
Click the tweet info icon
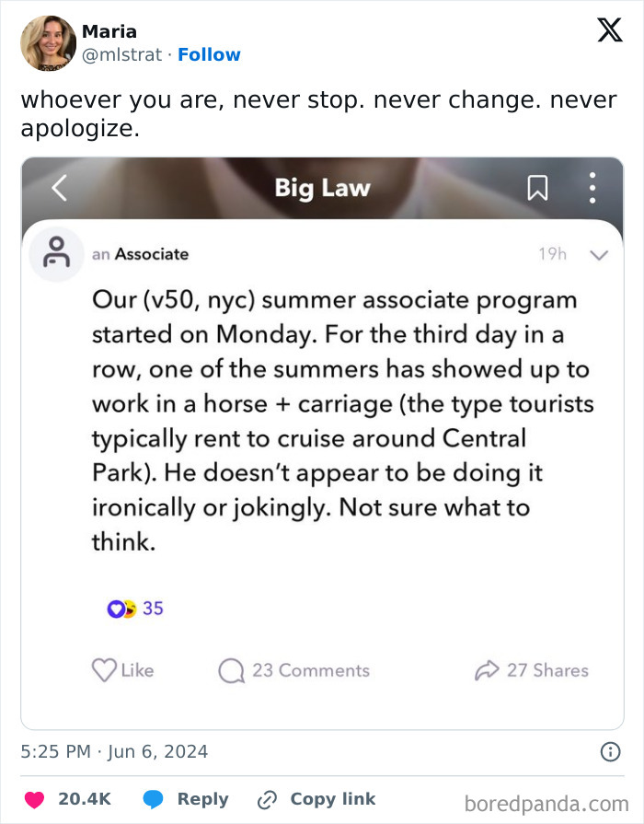click(x=610, y=752)
